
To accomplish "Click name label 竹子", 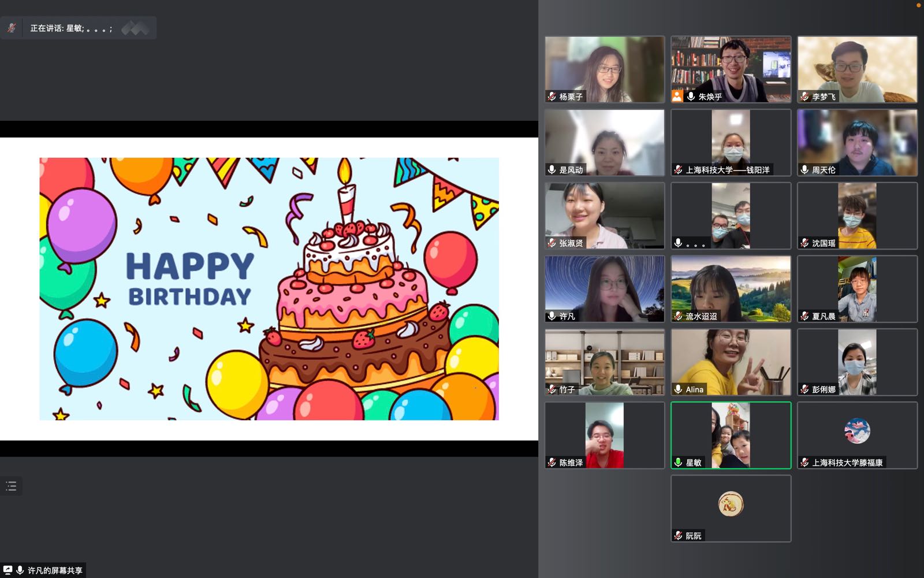I will coord(567,390).
